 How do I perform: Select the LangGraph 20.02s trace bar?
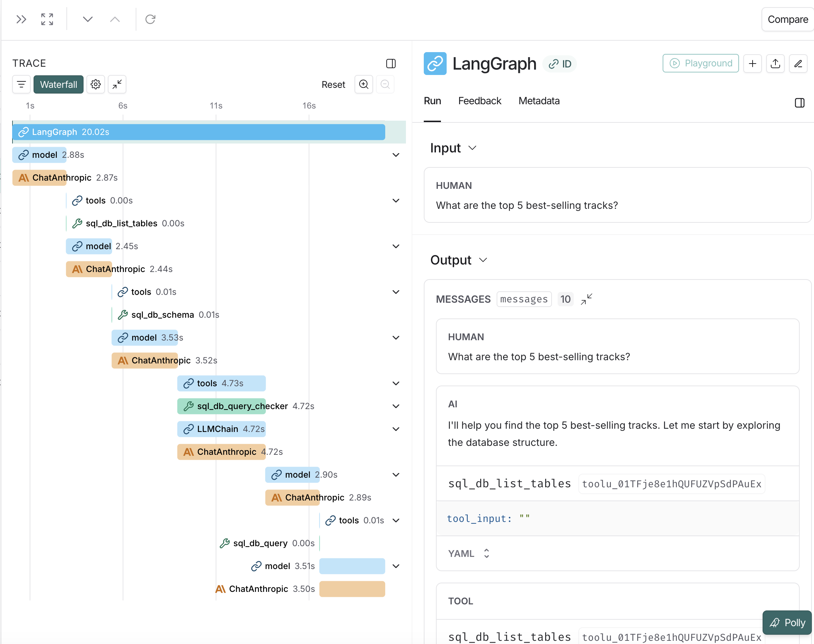tap(199, 132)
